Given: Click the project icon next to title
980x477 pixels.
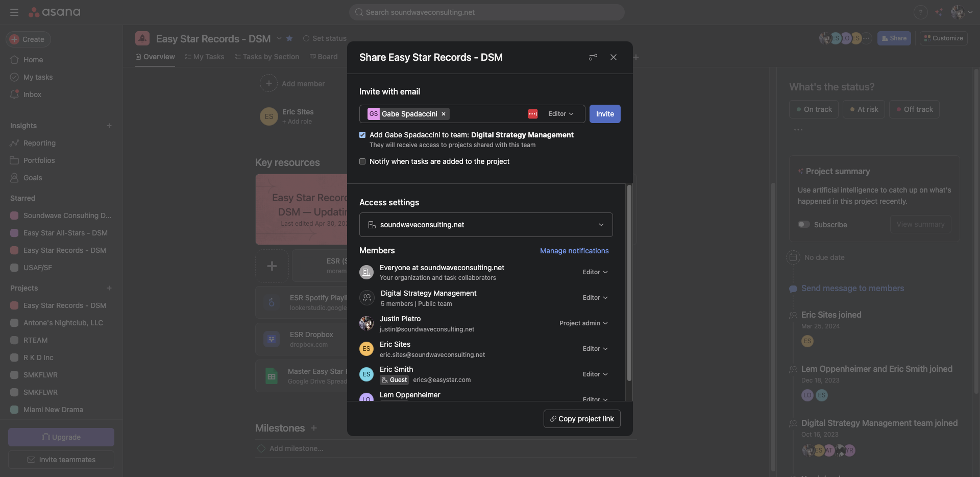Looking at the screenshot, I should click(142, 38).
